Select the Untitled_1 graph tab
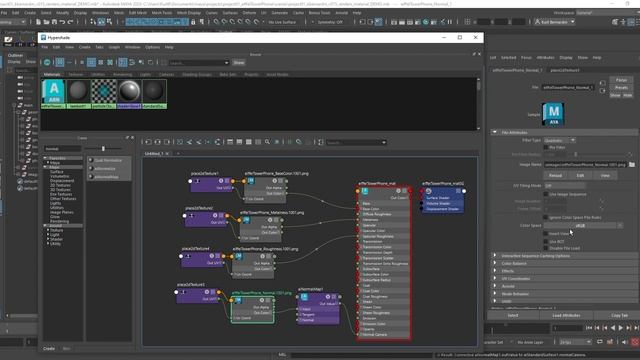 point(154,153)
